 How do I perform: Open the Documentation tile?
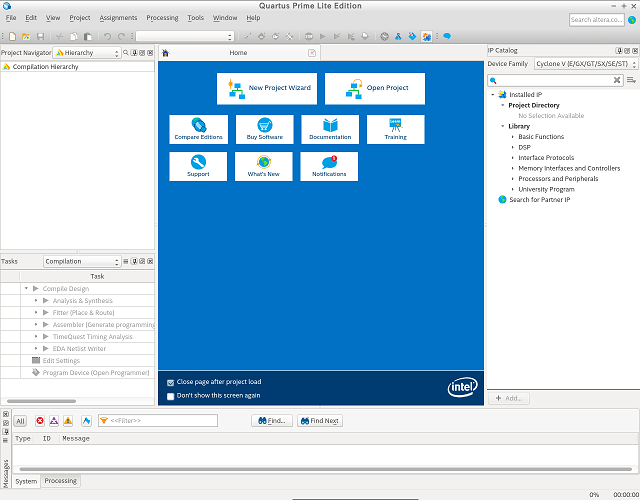click(x=330, y=129)
